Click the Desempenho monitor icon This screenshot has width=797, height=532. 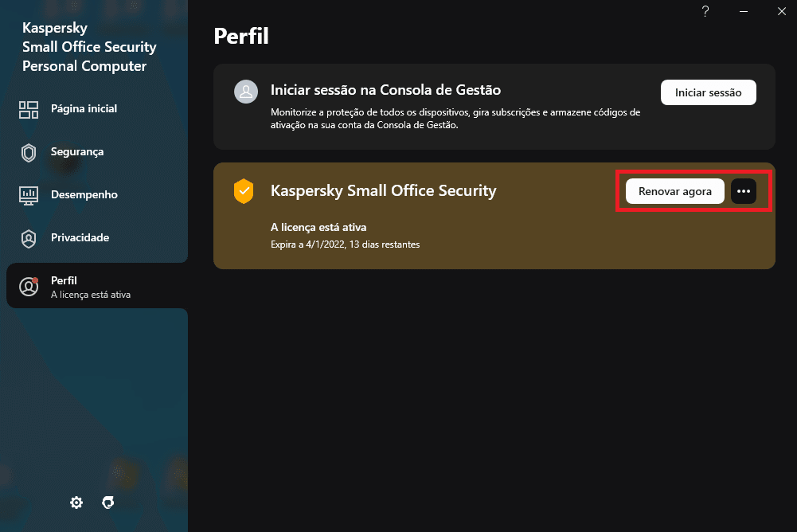(x=29, y=195)
